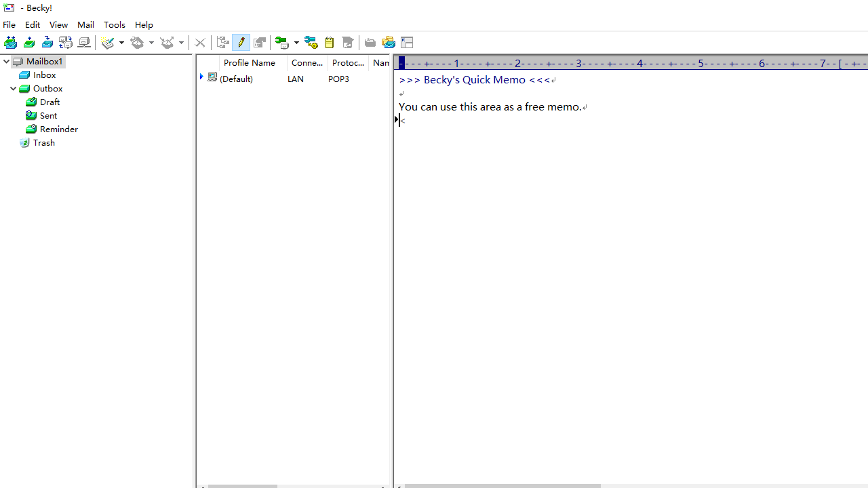The width and height of the screenshot is (868, 488).
Task: Click the yellow notepad toolbar icon
Action: 329,43
